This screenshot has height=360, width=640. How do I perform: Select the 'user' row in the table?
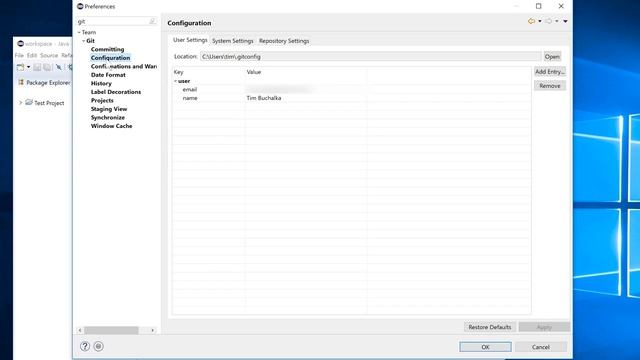(351, 81)
